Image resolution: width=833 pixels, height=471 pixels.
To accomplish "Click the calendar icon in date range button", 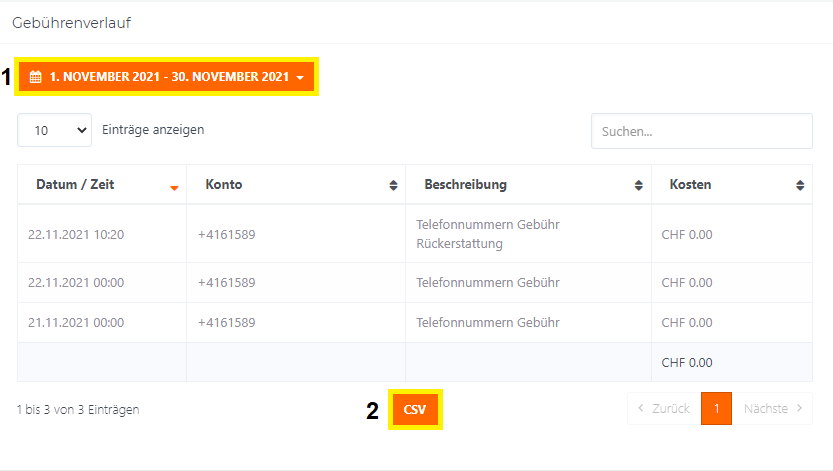I will [35, 77].
